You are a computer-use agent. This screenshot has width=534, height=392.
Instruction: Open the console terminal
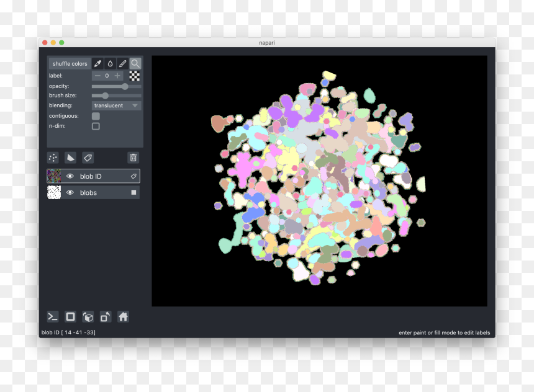(x=52, y=317)
